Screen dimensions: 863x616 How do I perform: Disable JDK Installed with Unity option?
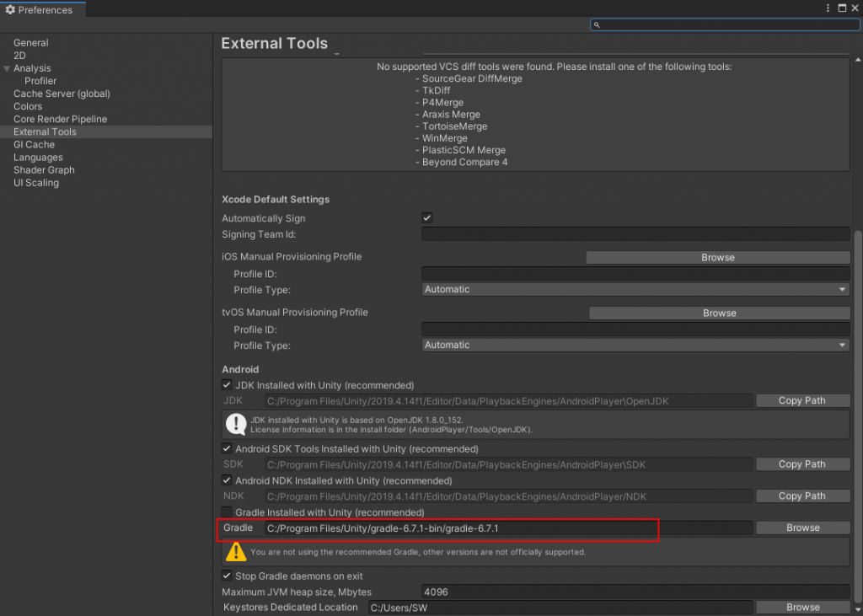(227, 385)
